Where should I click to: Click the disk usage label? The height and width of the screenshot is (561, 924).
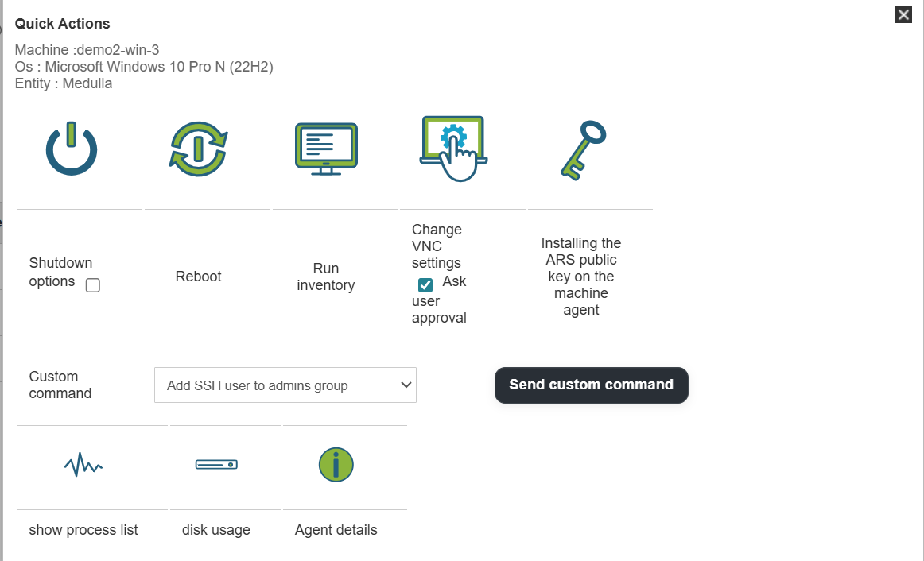click(216, 530)
